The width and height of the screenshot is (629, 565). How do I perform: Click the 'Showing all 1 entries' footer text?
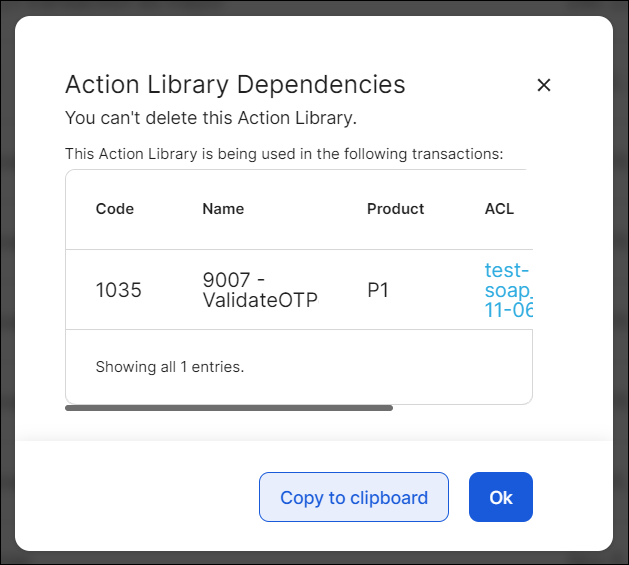point(170,367)
